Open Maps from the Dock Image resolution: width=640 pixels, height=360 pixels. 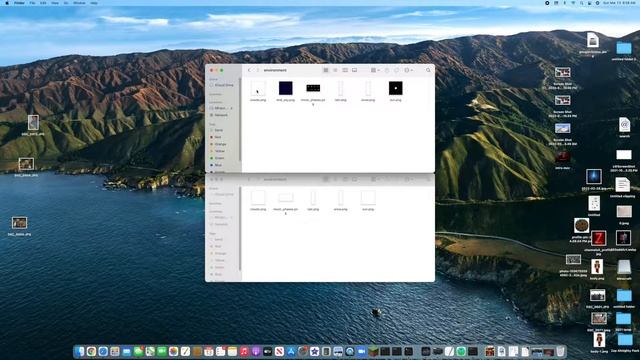coord(150,351)
